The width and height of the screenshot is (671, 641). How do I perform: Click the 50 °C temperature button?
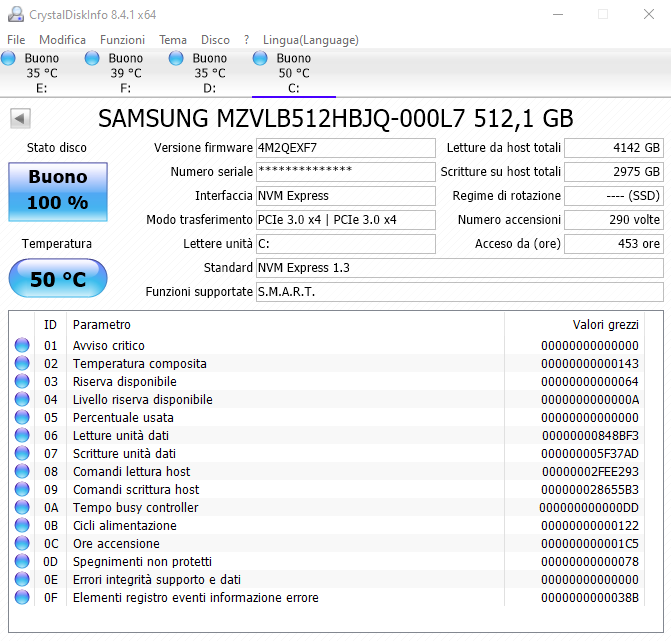click(58, 279)
